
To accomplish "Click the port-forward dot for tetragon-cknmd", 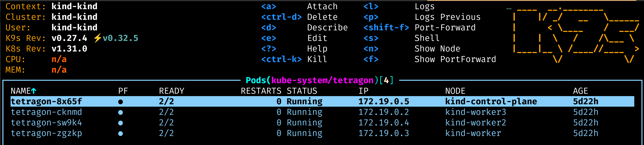I will [x=120, y=112].
